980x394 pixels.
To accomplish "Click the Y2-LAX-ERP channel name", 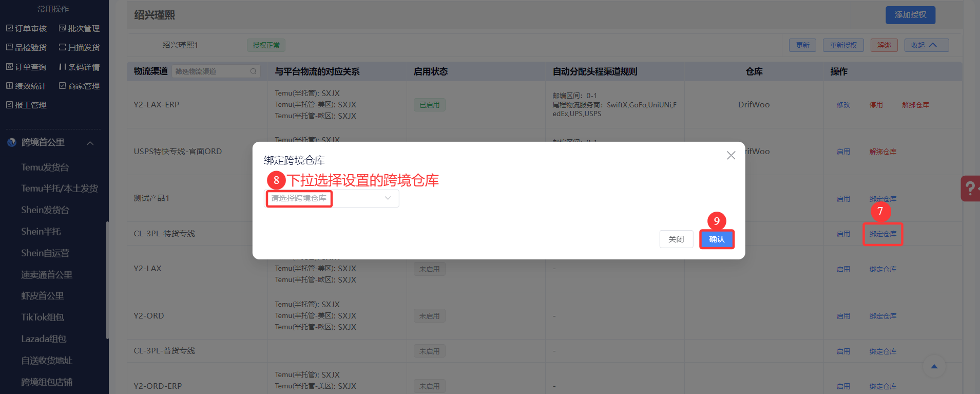I will click(x=157, y=105).
